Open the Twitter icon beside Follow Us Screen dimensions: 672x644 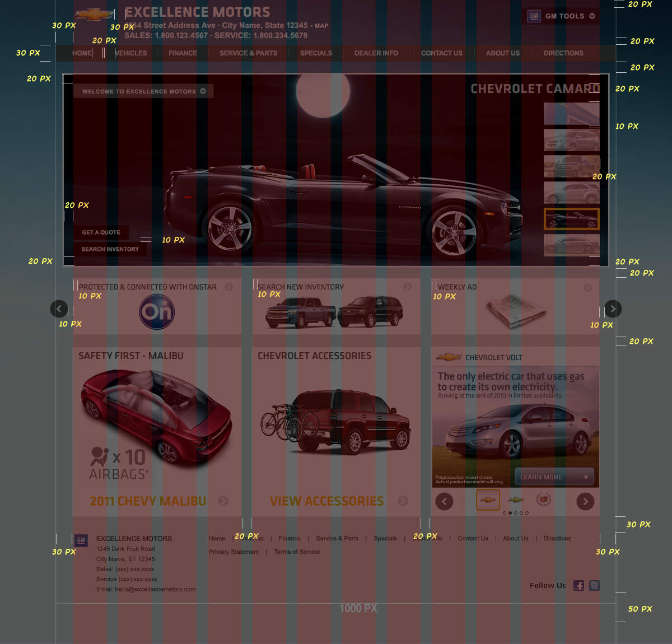click(x=594, y=585)
